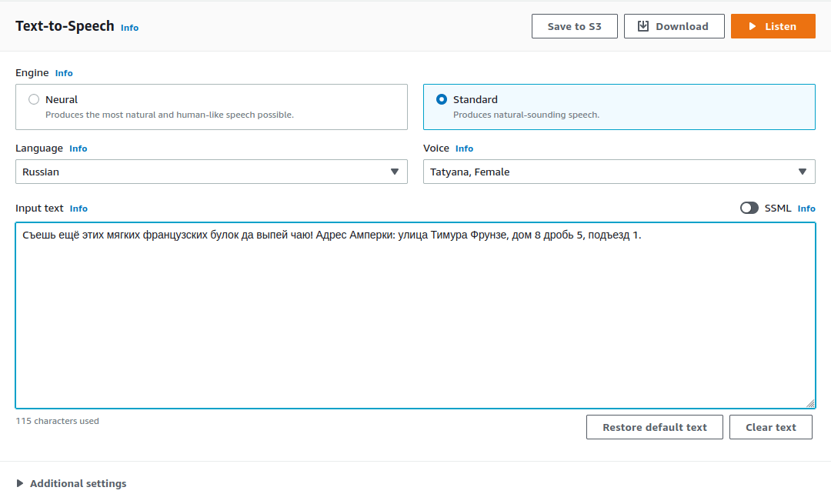Open the Voice dropdown showing Tatyana, Female
This screenshot has height=504, width=831.
click(x=619, y=172)
